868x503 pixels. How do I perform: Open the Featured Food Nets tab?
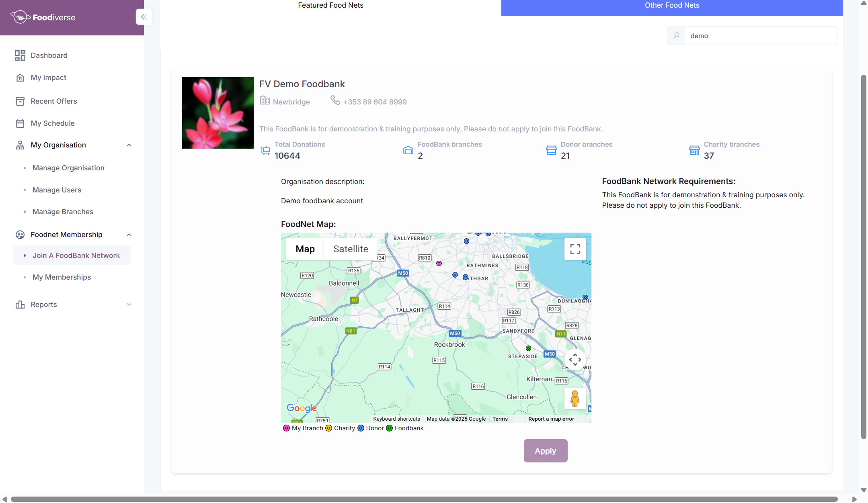click(x=330, y=6)
